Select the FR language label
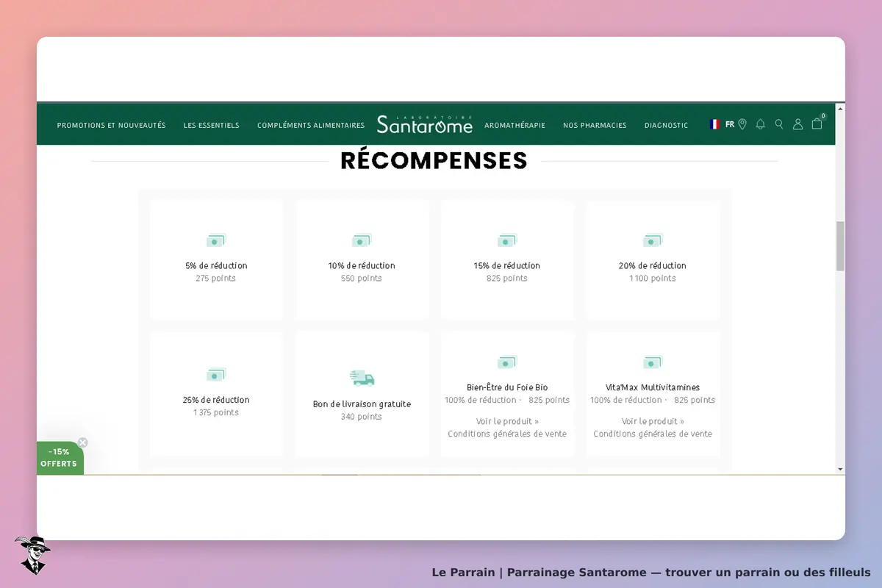Image resolution: width=882 pixels, height=588 pixels. coord(730,124)
